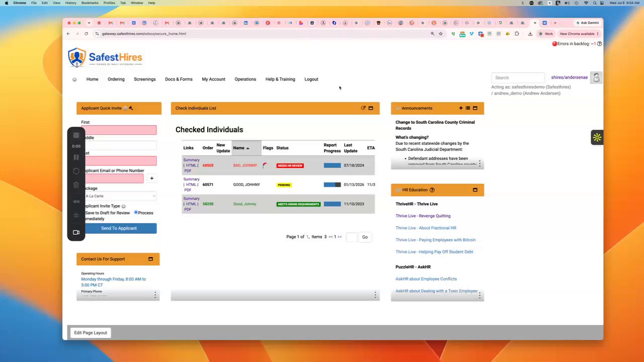Open the Home menu
Viewport: 644px width, 362px height.
tap(92, 79)
